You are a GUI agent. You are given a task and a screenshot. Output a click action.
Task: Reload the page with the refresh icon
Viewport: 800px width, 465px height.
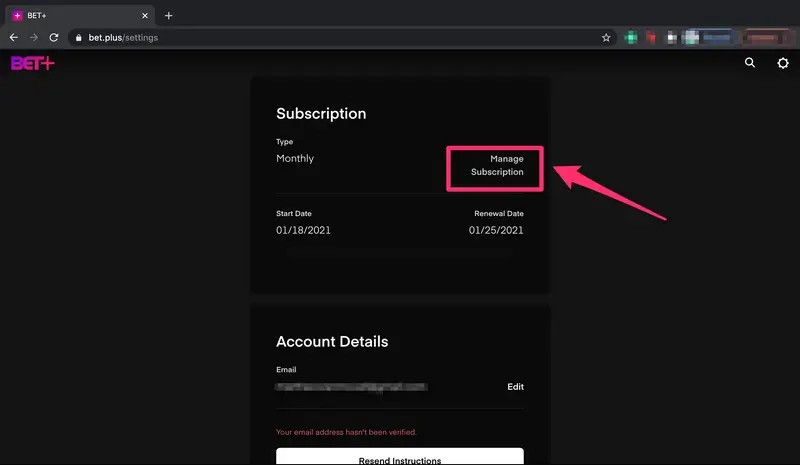click(x=54, y=37)
